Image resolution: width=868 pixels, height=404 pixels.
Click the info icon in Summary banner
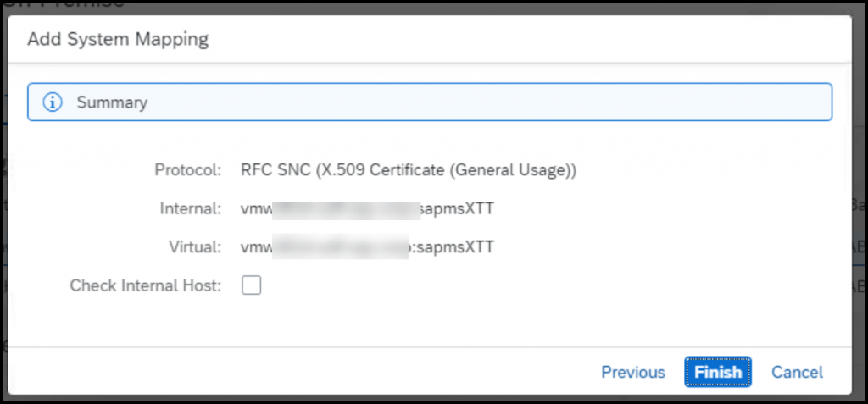pos(53,102)
